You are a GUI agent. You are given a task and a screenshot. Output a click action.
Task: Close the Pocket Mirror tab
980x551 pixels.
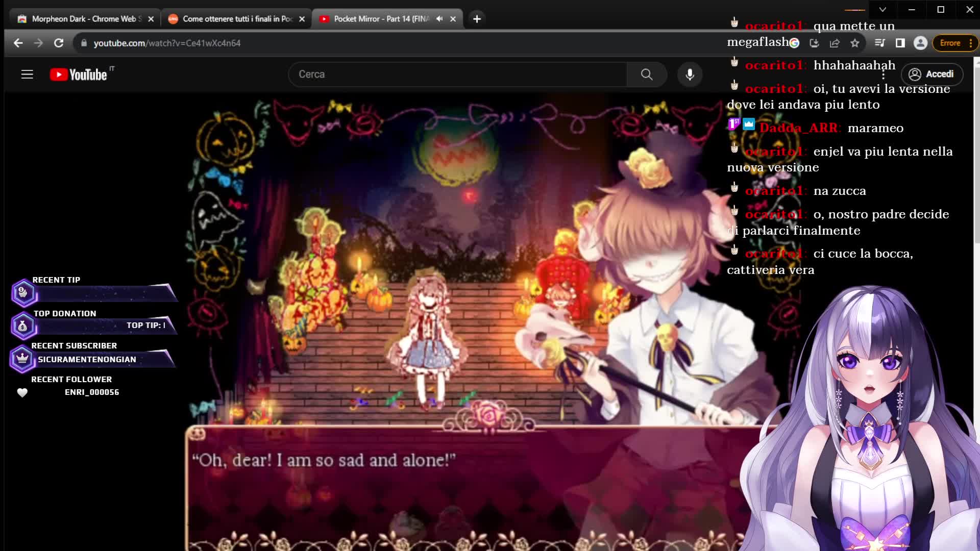[453, 19]
